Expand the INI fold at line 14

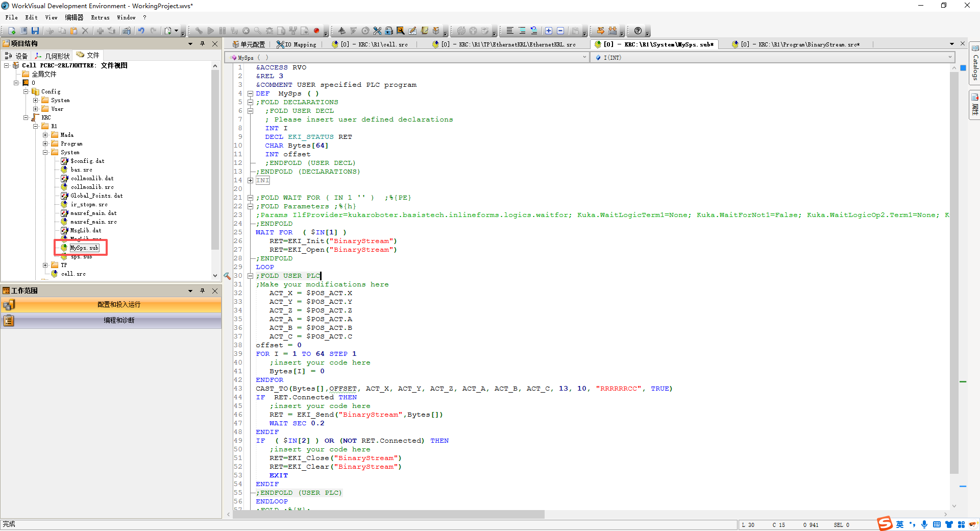click(x=250, y=180)
